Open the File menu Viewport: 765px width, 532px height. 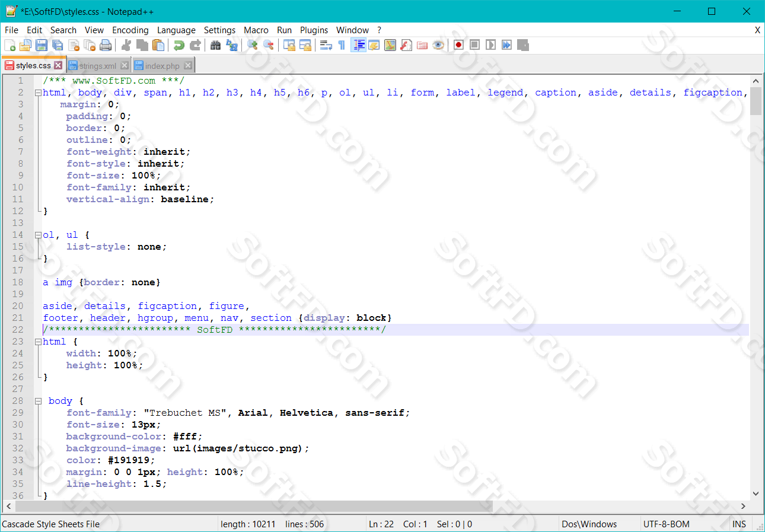tap(11, 30)
